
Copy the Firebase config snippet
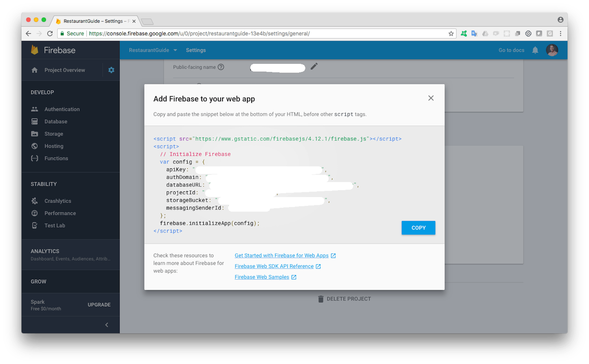[418, 228]
